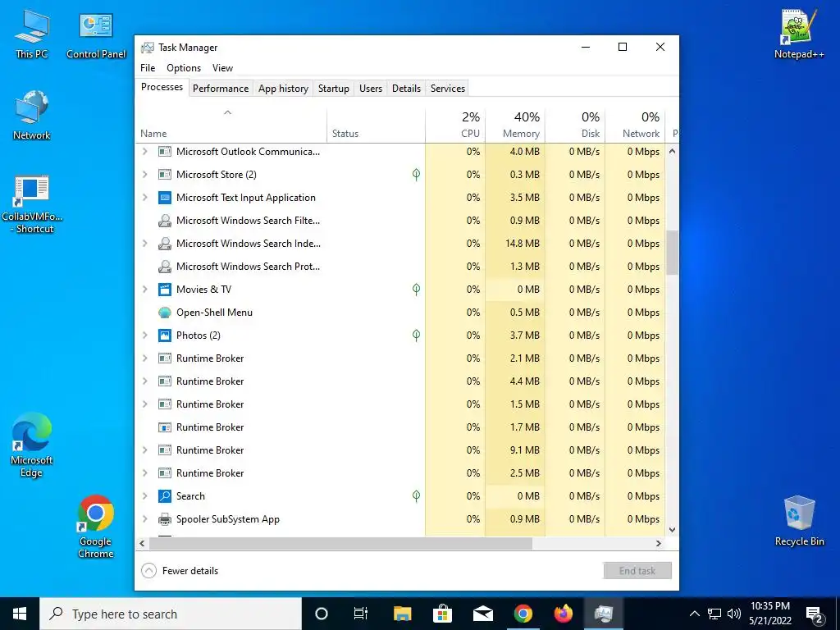Open Recycle Bin on desktop

point(799,521)
